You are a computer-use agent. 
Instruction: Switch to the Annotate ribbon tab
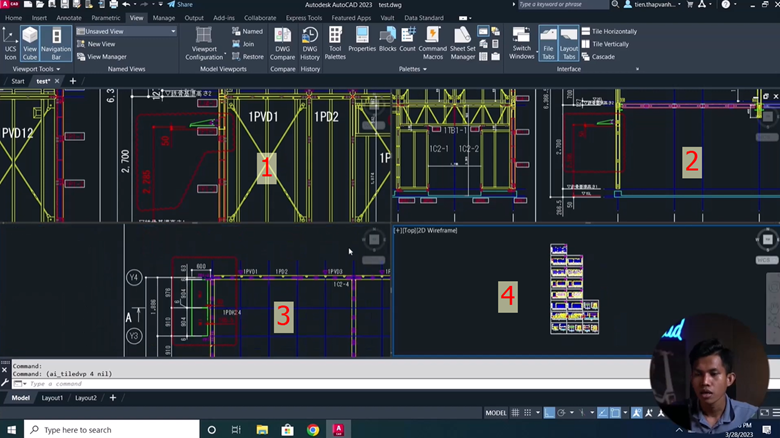69,17
